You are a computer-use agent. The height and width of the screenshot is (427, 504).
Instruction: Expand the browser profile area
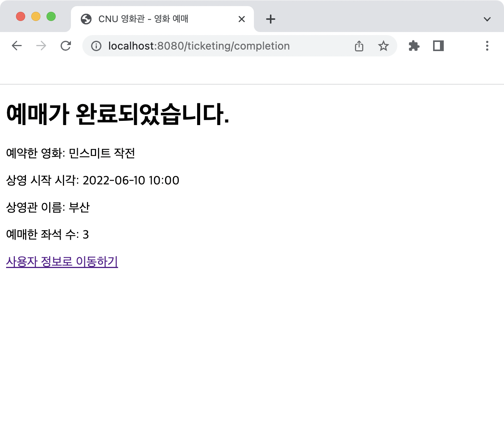(462, 46)
